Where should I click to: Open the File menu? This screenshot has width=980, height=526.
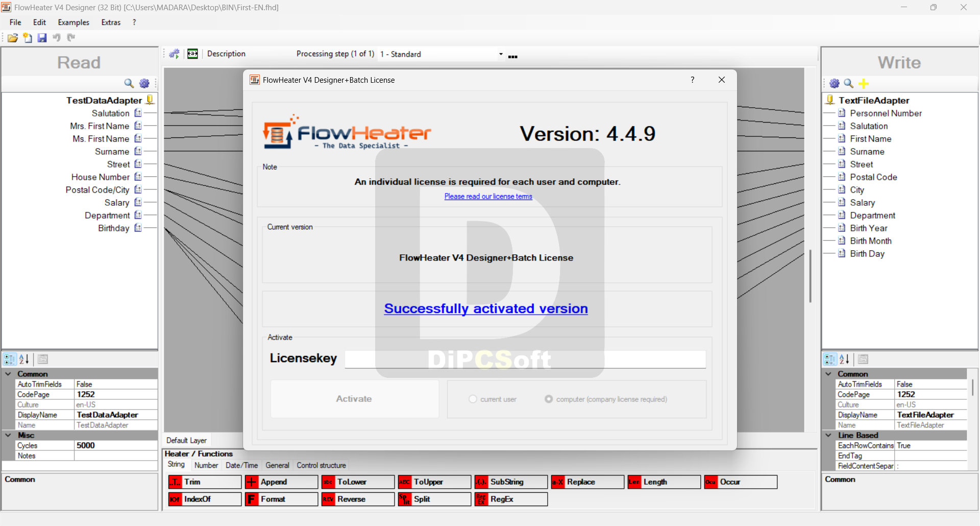pyautogui.click(x=15, y=22)
